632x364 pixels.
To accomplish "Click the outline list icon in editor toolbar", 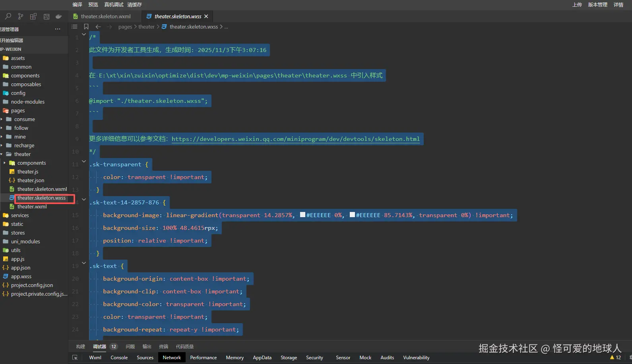I will (x=74, y=27).
